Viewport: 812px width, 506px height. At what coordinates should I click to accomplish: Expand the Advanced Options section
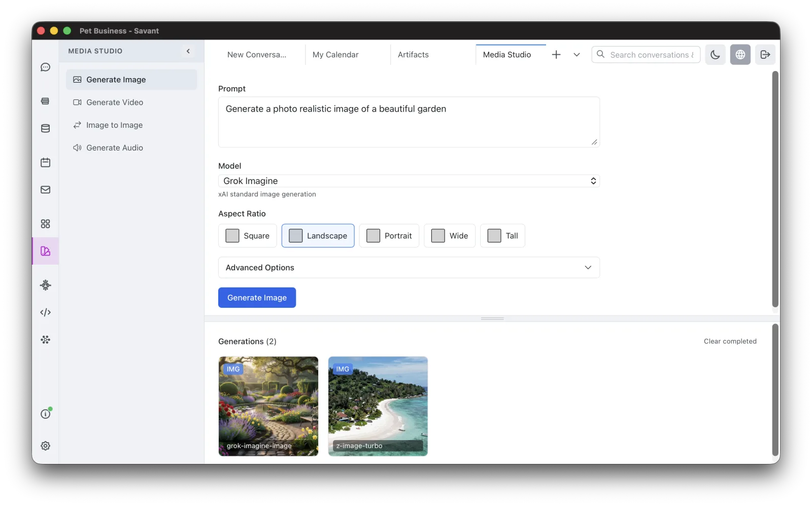(x=409, y=268)
